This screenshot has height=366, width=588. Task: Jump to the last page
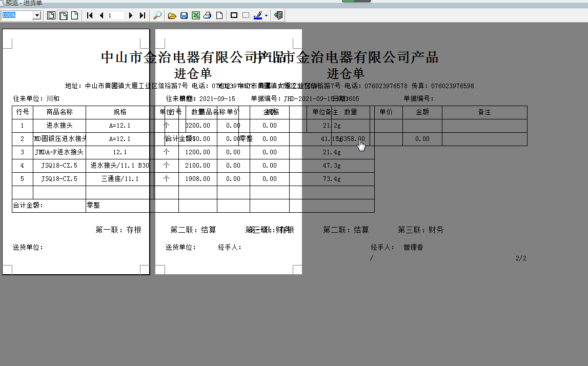142,15
